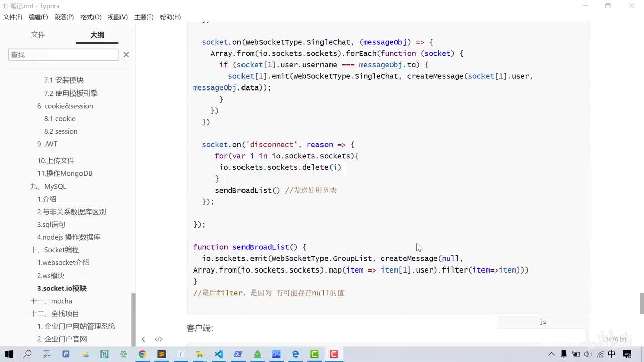Navigate to outline item 9. JWT
The width and height of the screenshot is (644, 362).
click(x=47, y=144)
